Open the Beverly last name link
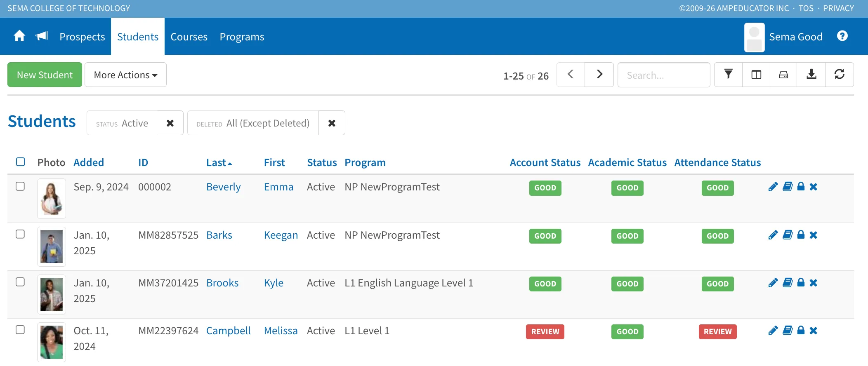 click(223, 187)
